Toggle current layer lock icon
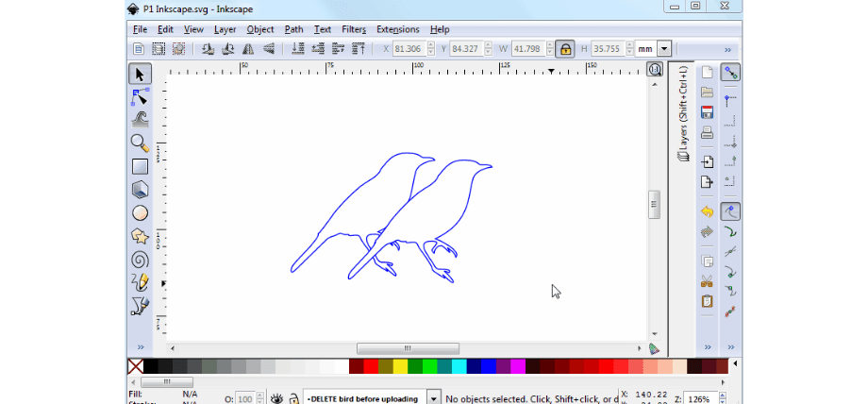The width and height of the screenshot is (868, 404). [294, 398]
